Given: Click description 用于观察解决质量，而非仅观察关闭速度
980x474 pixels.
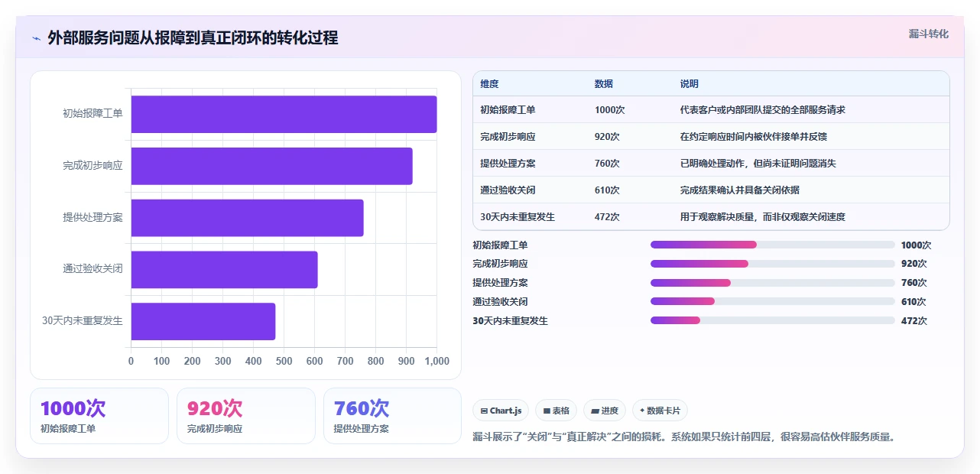Looking at the screenshot, I should pos(762,217).
